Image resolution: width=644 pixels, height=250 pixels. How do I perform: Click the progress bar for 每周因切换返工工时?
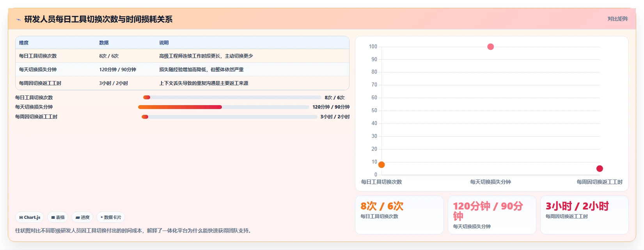pyautogui.click(x=229, y=117)
